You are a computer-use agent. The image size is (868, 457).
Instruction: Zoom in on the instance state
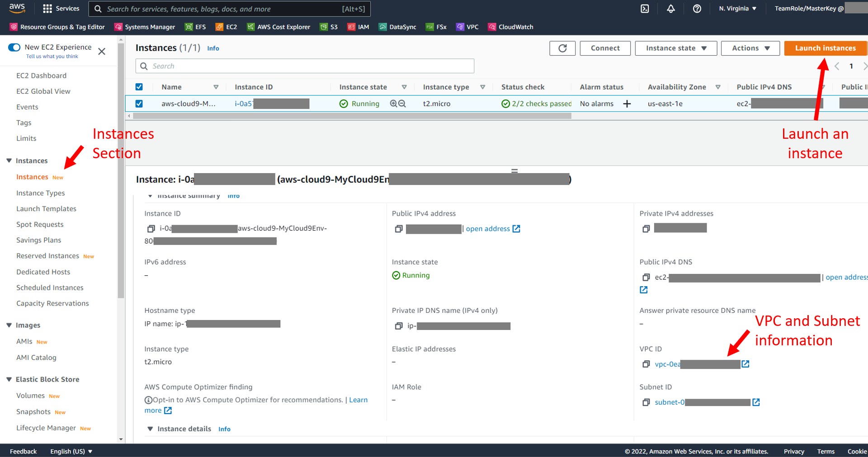(x=394, y=104)
